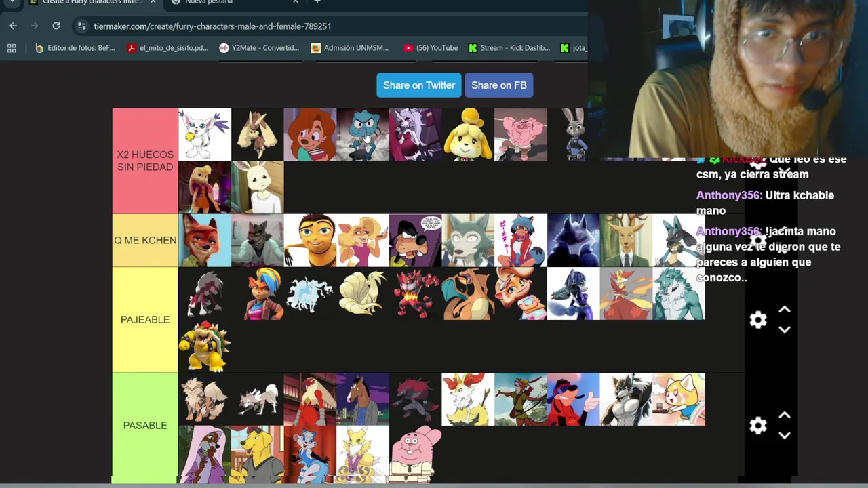
Task: Select the BoJack Horseman thumbnail
Action: [363, 399]
